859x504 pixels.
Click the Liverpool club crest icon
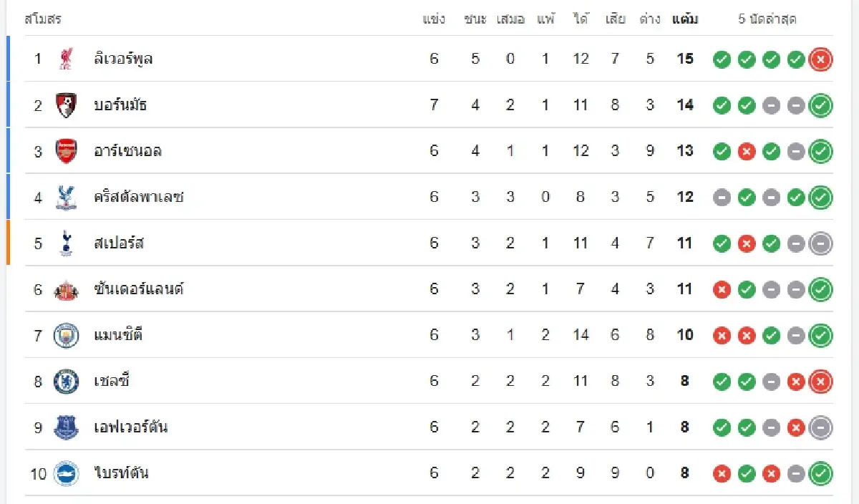pyautogui.click(x=67, y=59)
